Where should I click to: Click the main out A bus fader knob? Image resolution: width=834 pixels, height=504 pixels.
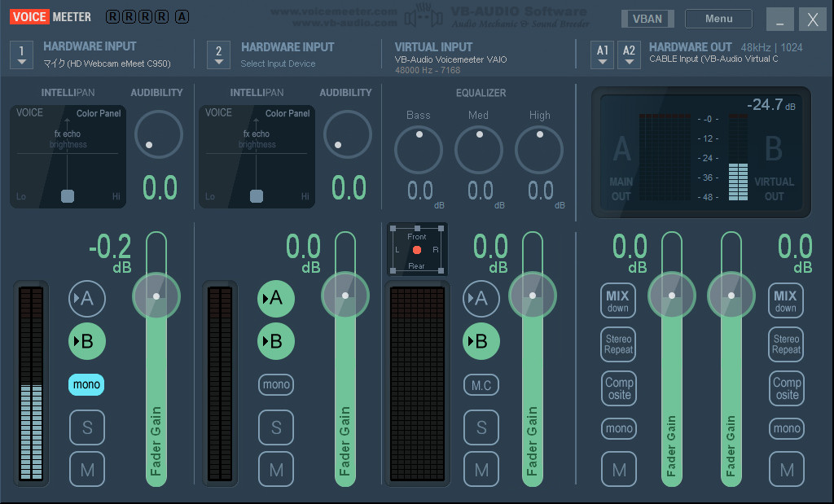(x=672, y=296)
